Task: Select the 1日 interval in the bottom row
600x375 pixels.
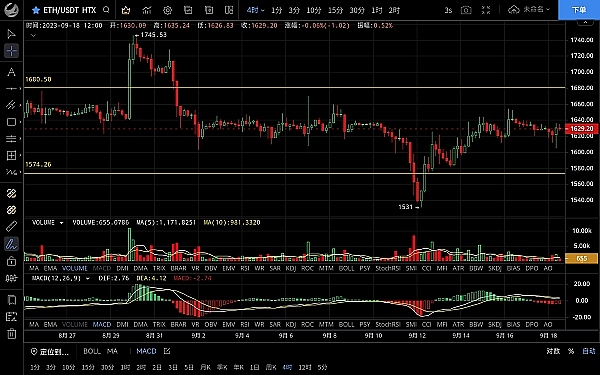Action: [254, 367]
